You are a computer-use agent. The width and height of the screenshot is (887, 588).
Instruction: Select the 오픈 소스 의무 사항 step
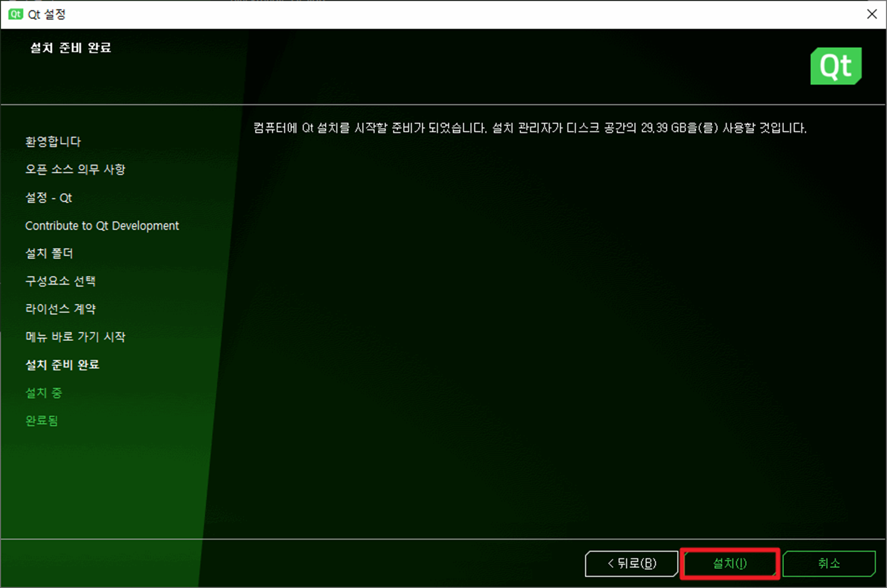click(x=75, y=169)
